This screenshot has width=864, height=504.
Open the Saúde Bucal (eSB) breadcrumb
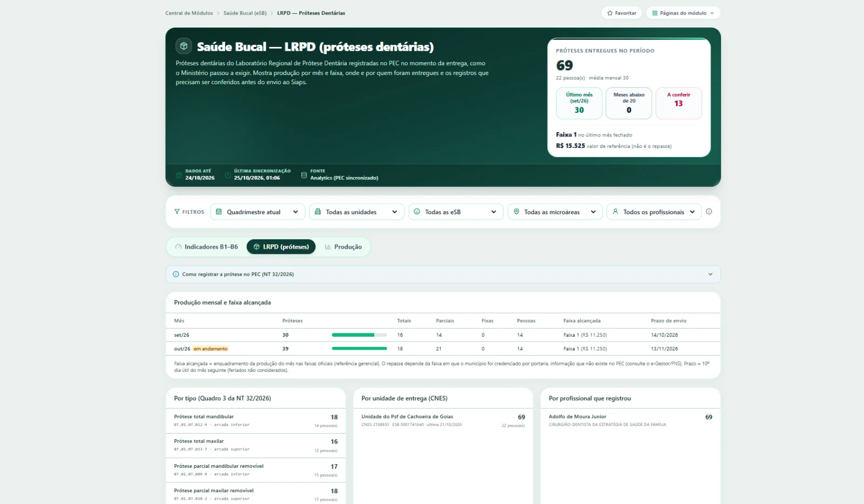[x=245, y=13]
